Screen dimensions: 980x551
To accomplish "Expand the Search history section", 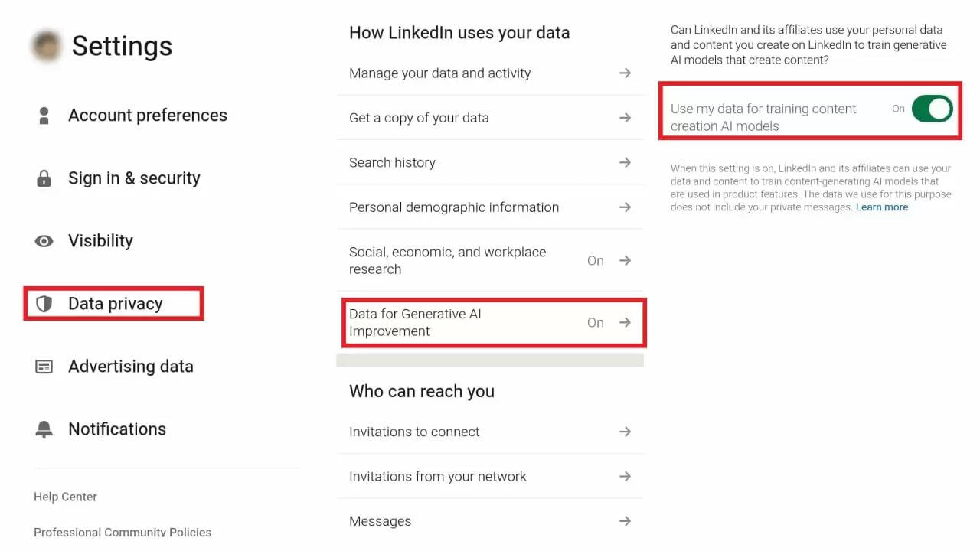I will 490,162.
